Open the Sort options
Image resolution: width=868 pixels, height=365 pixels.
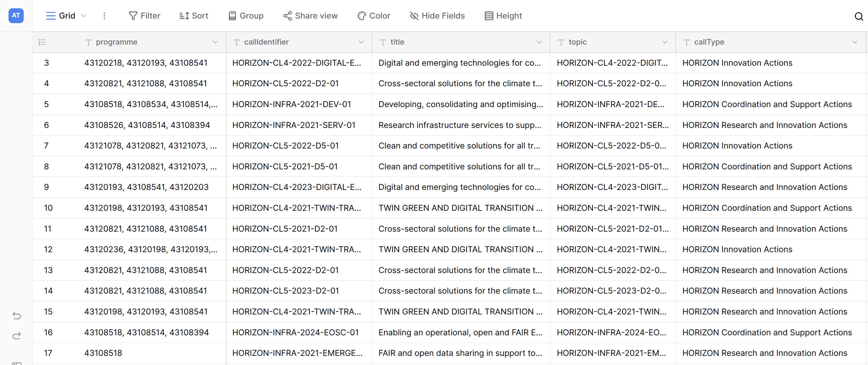point(193,16)
